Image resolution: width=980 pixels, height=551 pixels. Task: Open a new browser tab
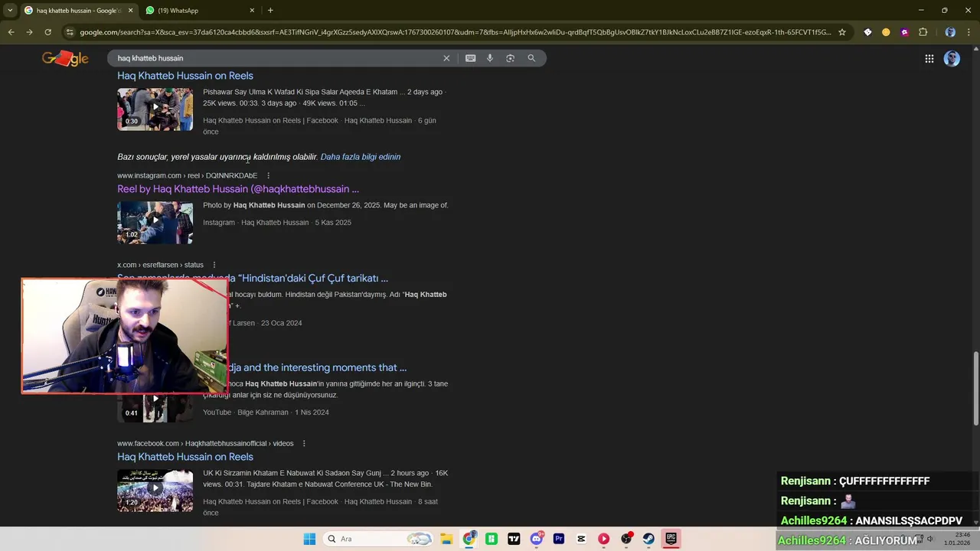pos(270,11)
